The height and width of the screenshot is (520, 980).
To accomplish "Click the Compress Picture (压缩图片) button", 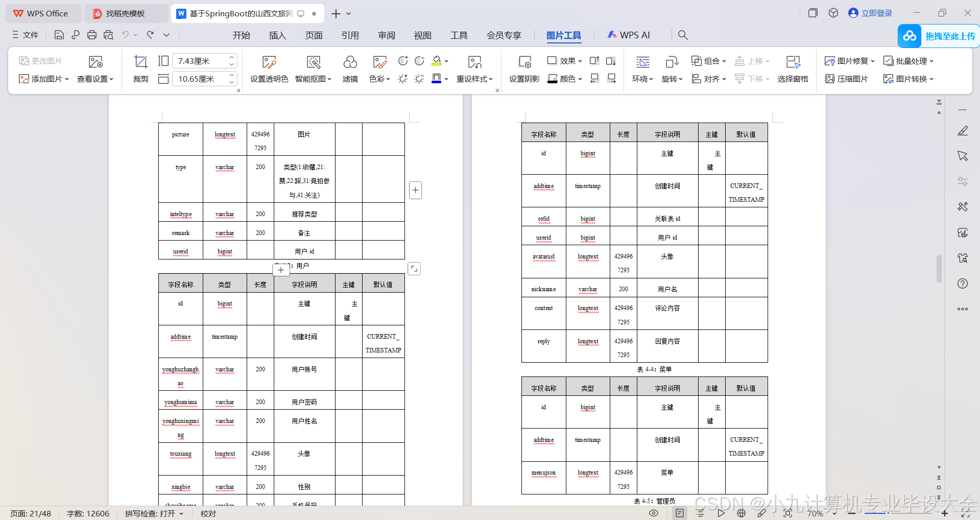I will point(846,79).
